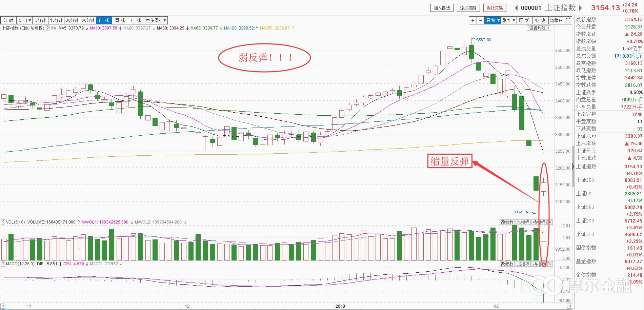Click 加入自选 to add to watchlist
644x310 pixels.
click(442, 8)
